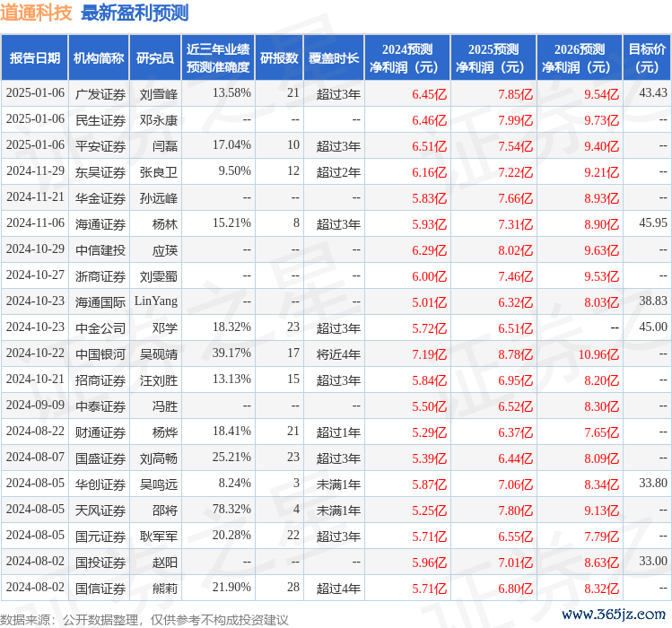This screenshot has width=672, height=628.
Task: Select the 中泰证券 institution cell
Action: tap(100, 406)
